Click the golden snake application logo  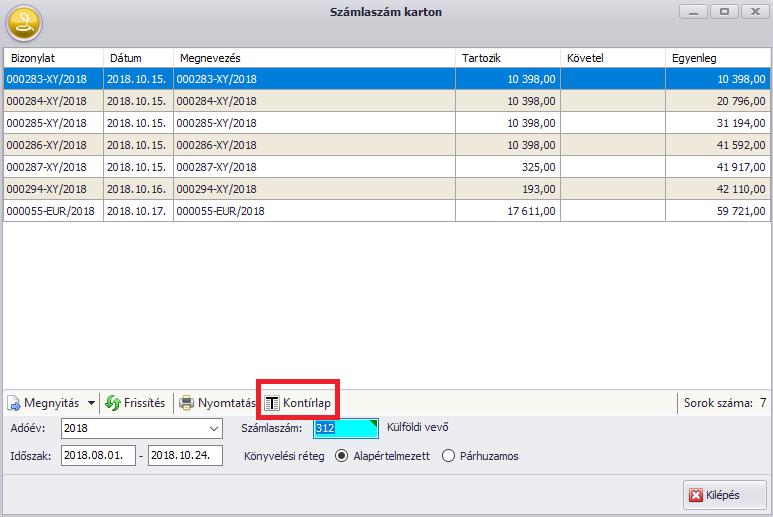(x=24, y=23)
